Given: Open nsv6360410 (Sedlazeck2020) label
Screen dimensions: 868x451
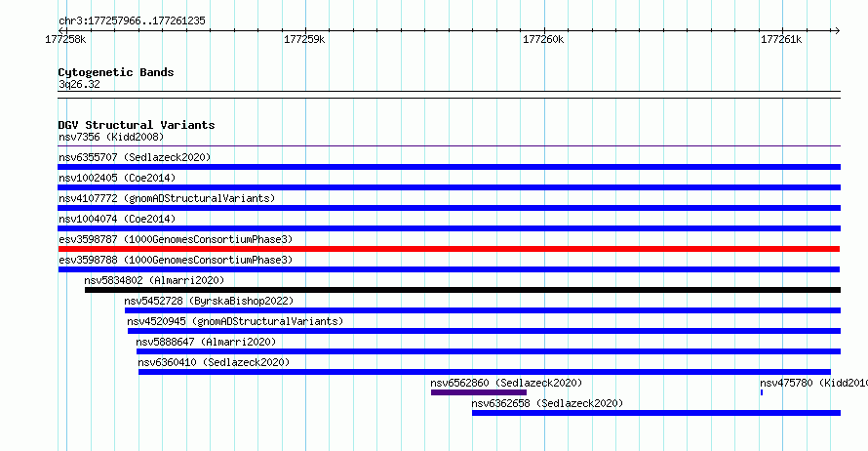Looking at the screenshot, I should click(x=214, y=362).
